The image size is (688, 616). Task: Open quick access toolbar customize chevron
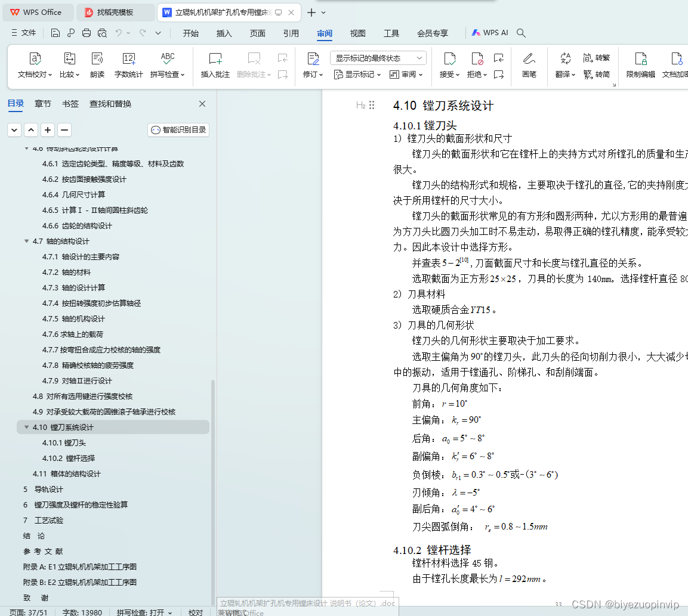(x=158, y=33)
